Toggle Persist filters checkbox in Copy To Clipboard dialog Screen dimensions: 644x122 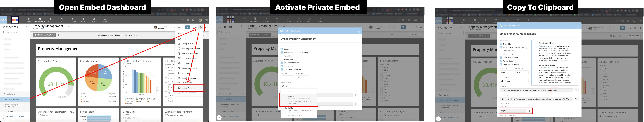501,61
